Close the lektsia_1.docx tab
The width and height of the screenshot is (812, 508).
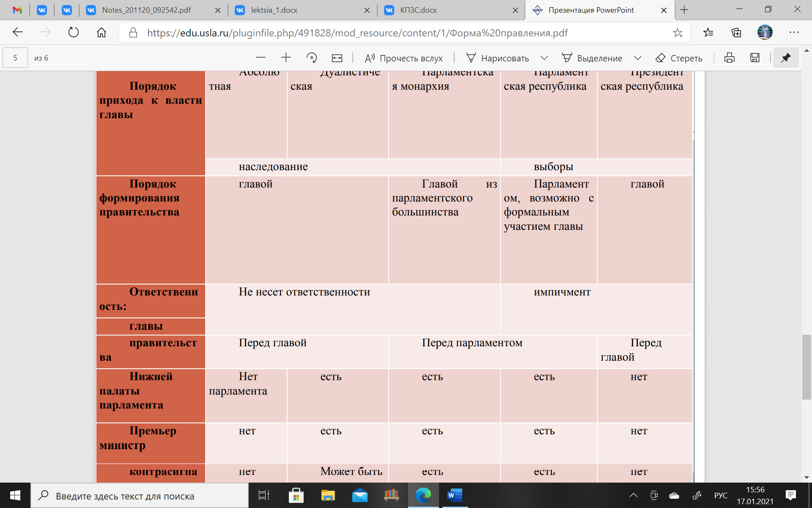pyautogui.click(x=367, y=10)
